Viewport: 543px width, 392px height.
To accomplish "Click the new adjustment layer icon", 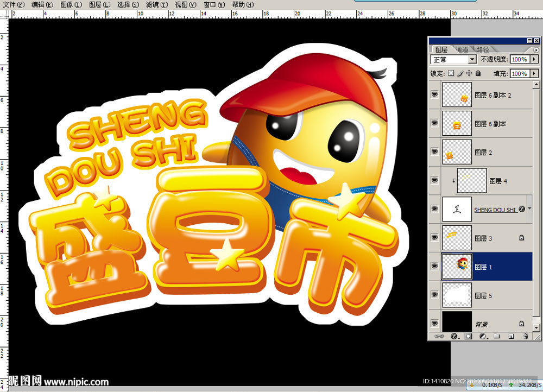I will [x=483, y=337].
